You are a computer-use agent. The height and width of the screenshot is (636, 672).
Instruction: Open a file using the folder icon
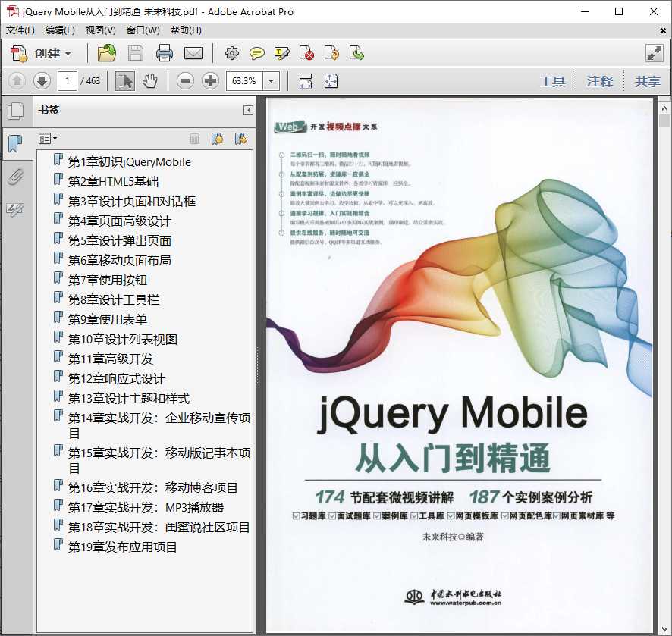(x=105, y=53)
